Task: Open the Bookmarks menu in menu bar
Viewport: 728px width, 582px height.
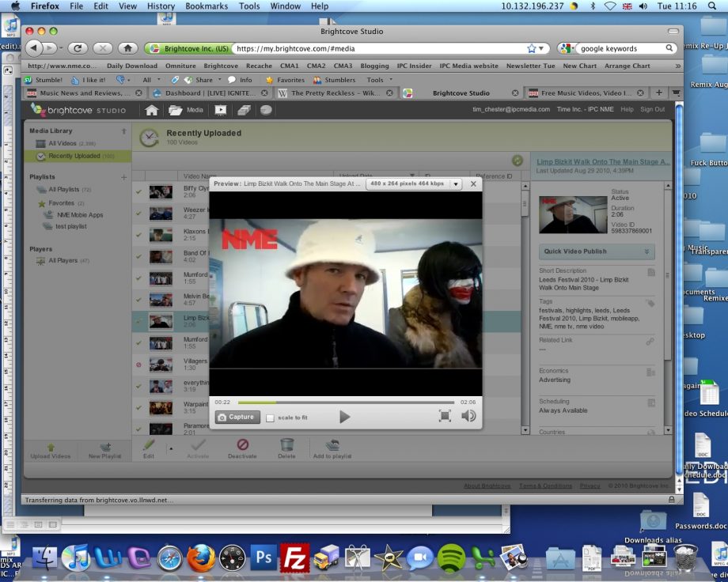Action: tap(207, 6)
